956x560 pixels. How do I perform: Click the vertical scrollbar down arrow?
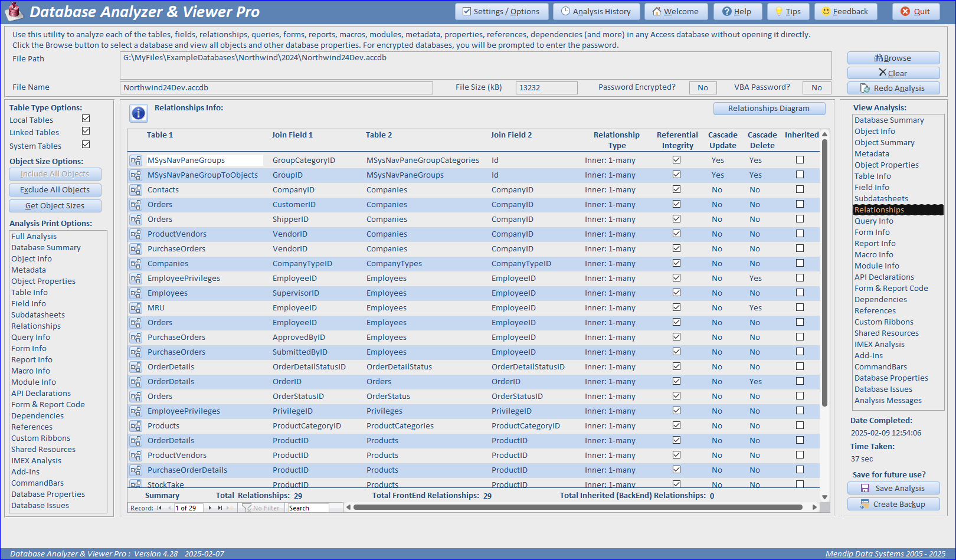click(825, 497)
